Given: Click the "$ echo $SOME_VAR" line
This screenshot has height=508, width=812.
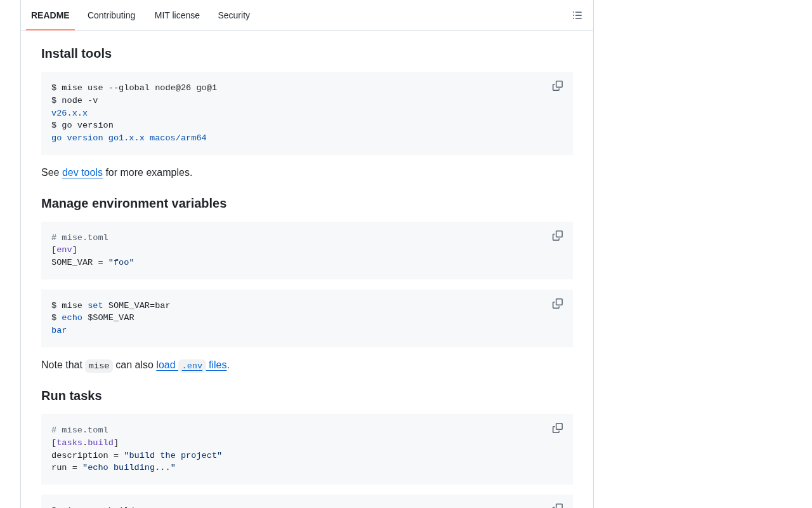Looking at the screenshot, I should (93, 318).
